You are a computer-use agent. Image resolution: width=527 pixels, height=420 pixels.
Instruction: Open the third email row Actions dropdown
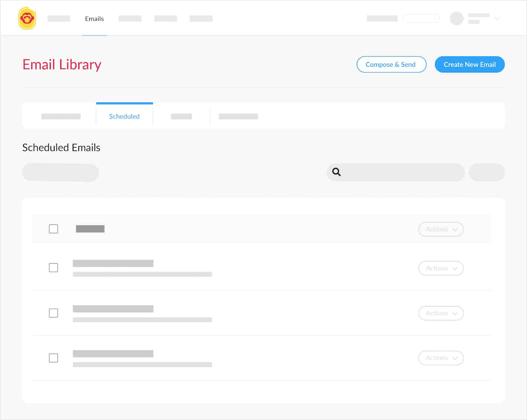(441, 358)
